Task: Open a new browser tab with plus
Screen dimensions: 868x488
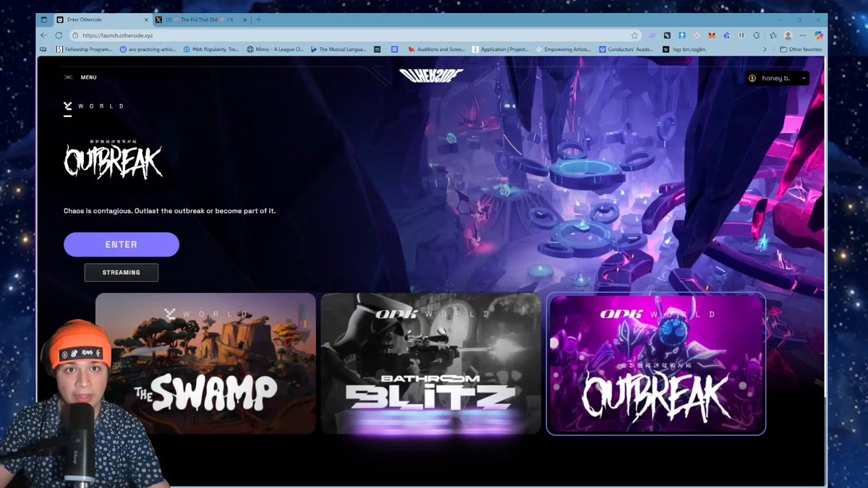Action: pyautogui.click(x=258, y=20)
